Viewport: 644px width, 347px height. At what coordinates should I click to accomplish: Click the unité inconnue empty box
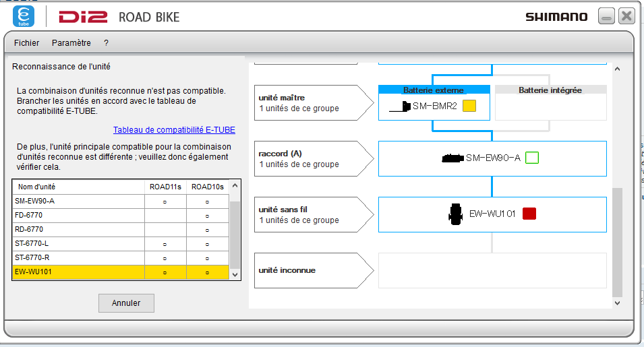click(492, 270)
